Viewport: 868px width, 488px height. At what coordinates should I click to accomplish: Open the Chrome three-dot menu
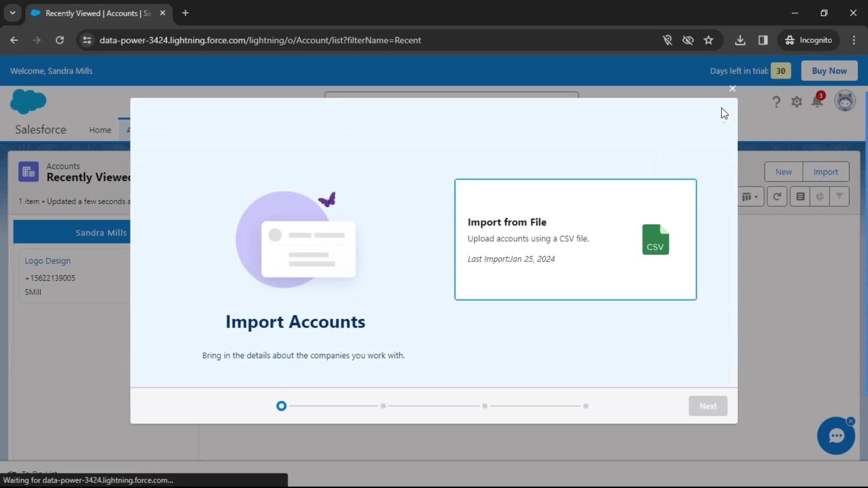coord(854,40)
